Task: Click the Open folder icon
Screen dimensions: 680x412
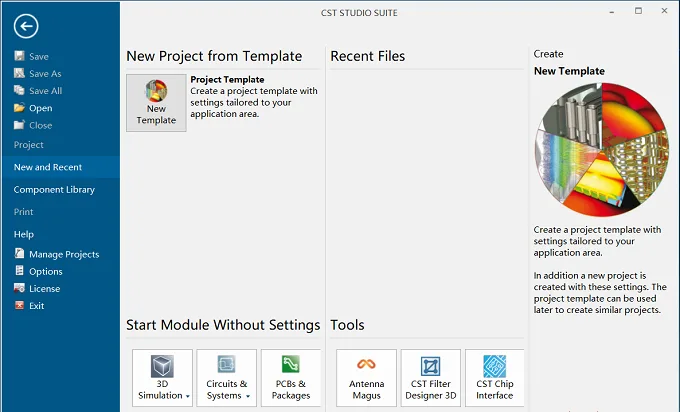Action: (x=19, y=108)
